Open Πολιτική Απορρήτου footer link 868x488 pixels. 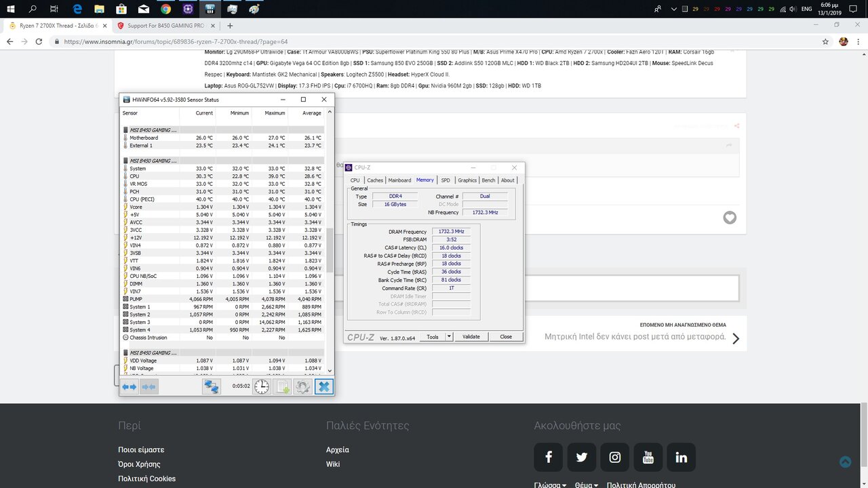point(641,485)
